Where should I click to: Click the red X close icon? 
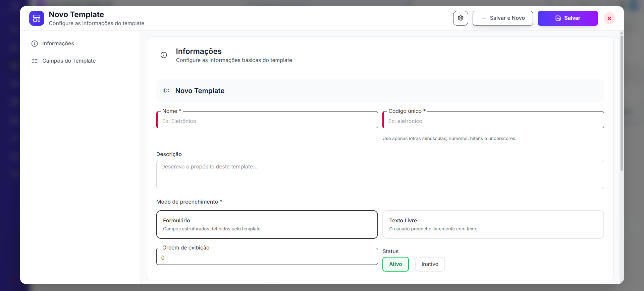[609, 18]
